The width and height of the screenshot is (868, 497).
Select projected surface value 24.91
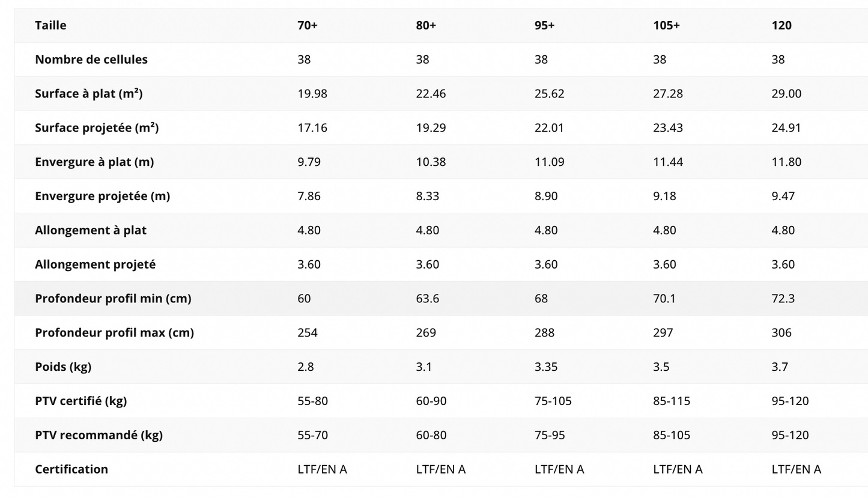click(x=786, y=128)
